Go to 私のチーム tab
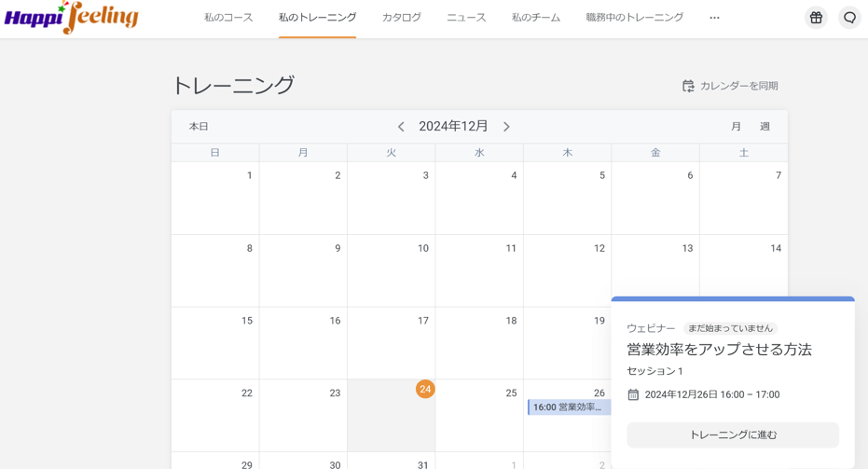 536,18
